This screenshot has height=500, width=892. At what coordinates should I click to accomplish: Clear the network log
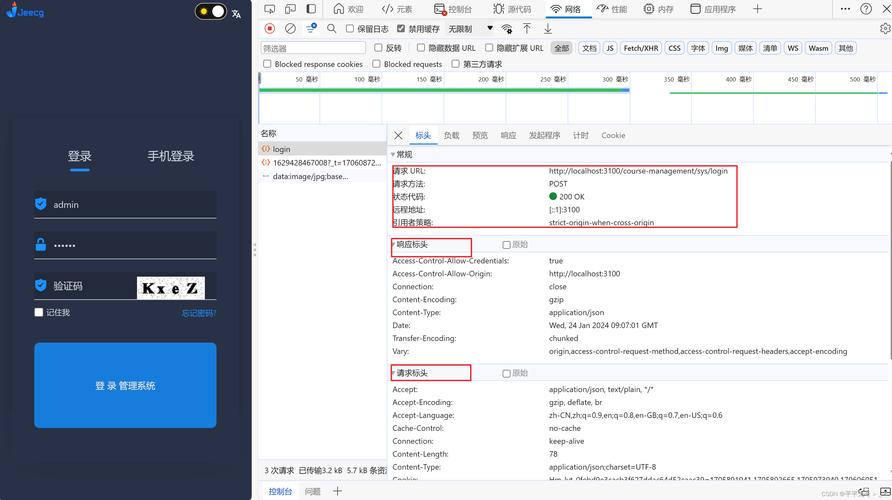pos(290,29)
